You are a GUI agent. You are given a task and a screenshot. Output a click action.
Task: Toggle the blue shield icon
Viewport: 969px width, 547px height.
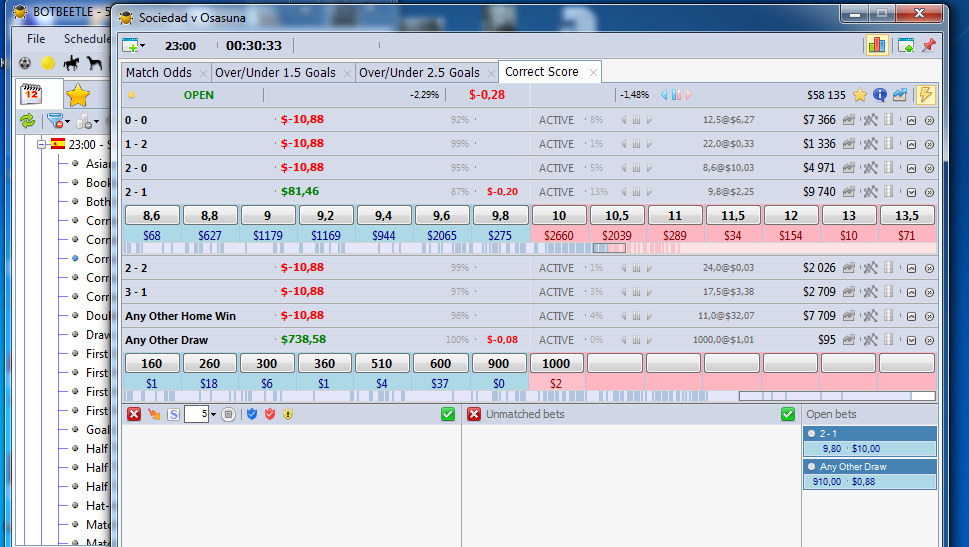252,414
